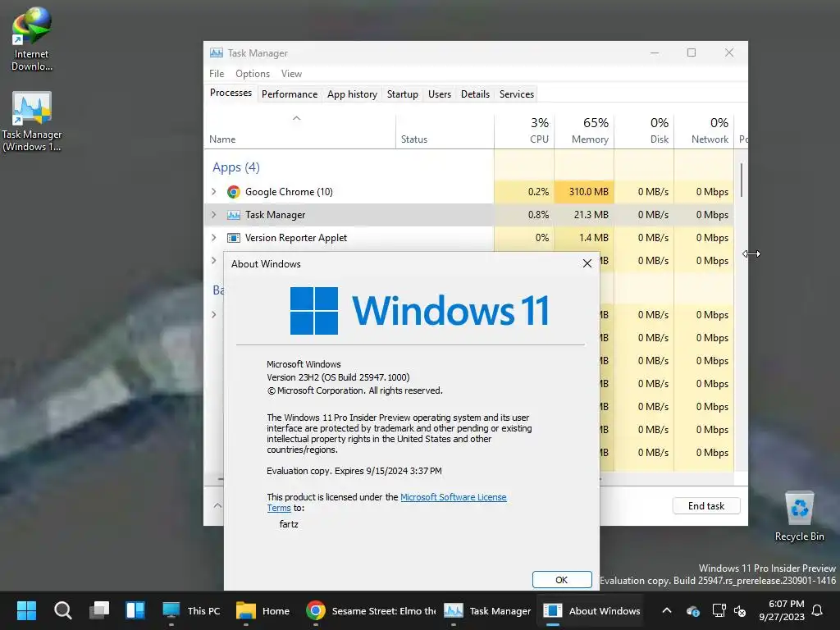Show hidden system tray icons

pyautogui.click(x=667, y=610)
